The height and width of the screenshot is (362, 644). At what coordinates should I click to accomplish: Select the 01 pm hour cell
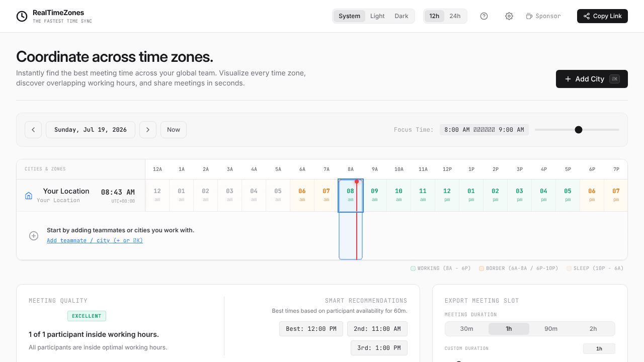click(x=471, y=196)
